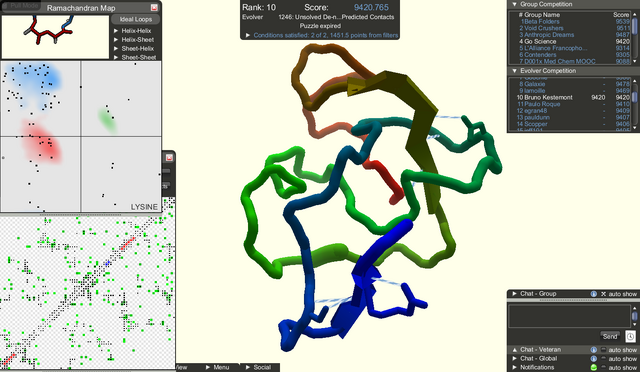The width and height of the screenshot is (640, 372).
Task: Click the Chat - Group info icon
Action: point(593,294)
